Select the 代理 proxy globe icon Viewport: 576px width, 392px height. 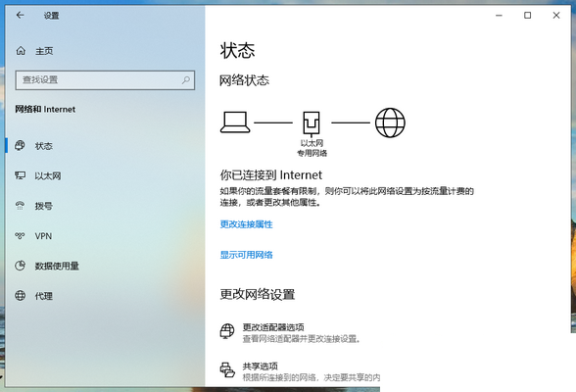[x=20, y=295]
